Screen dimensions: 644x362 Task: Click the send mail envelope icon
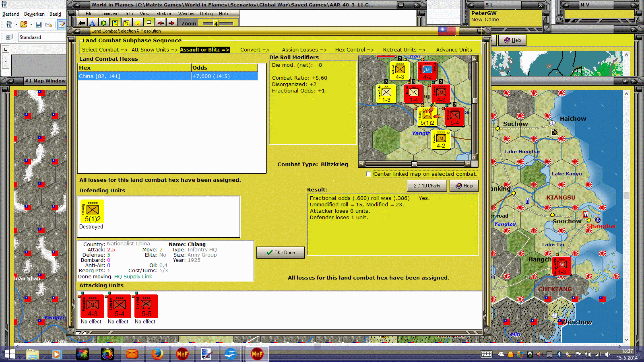(49, 25)
